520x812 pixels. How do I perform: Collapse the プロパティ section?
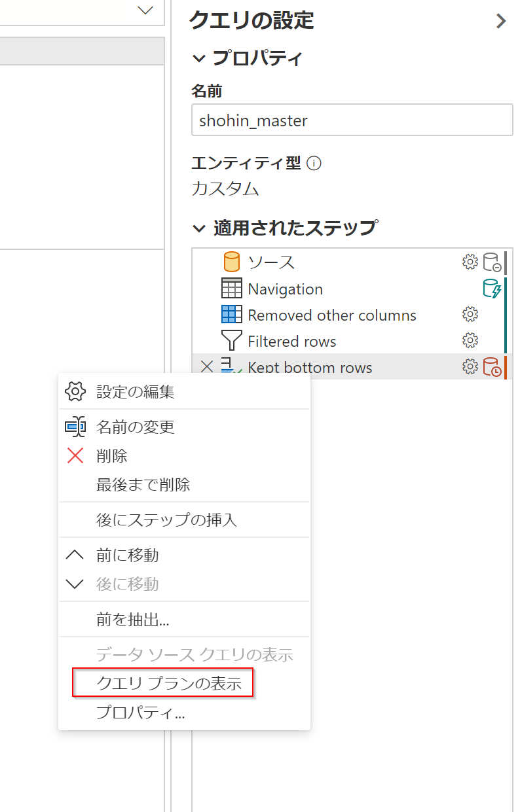coord(199,58)
